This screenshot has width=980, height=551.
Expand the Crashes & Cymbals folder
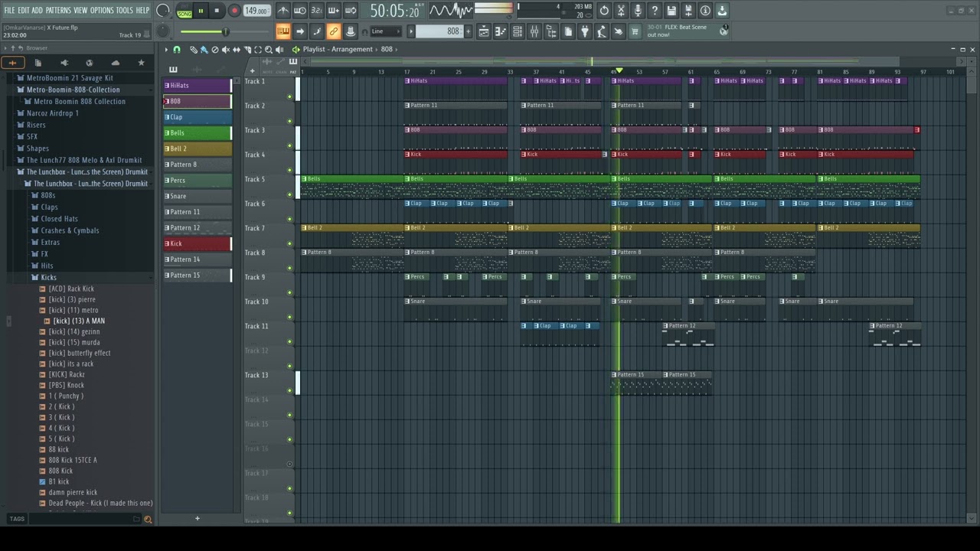70,230
